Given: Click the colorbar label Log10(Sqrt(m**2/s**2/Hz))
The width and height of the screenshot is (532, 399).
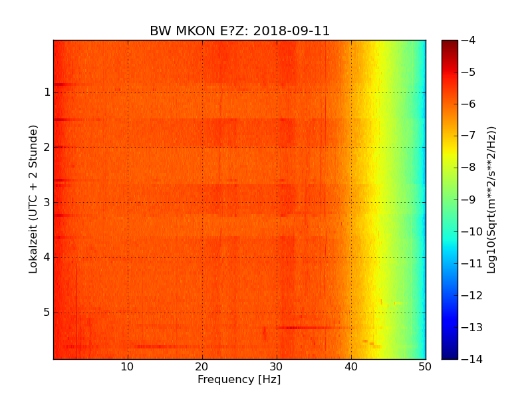Looking at the screenshot, I should (x=491, y=200).
